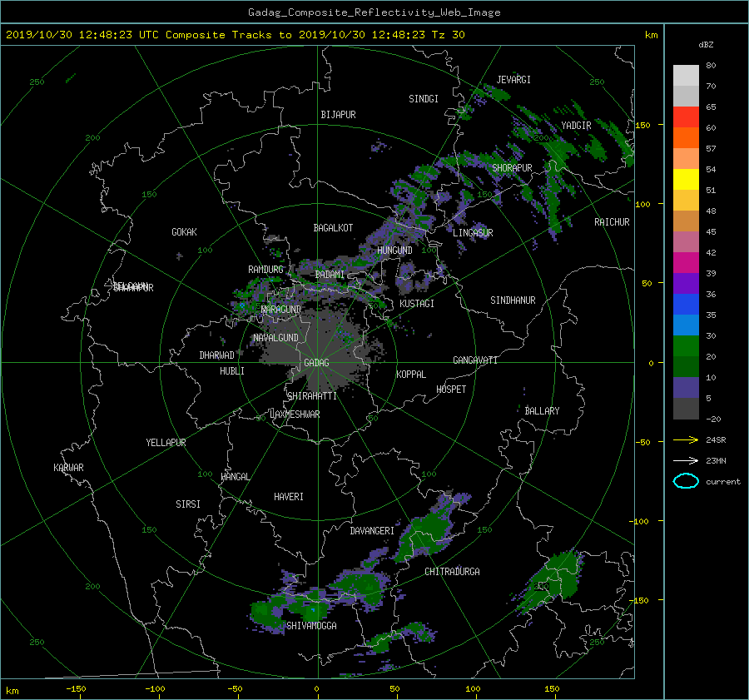Image resolution: width=749 pixels, height=700 pixels.
Task: Click the KUSTAGI city label
Action: tap(417, 304)
